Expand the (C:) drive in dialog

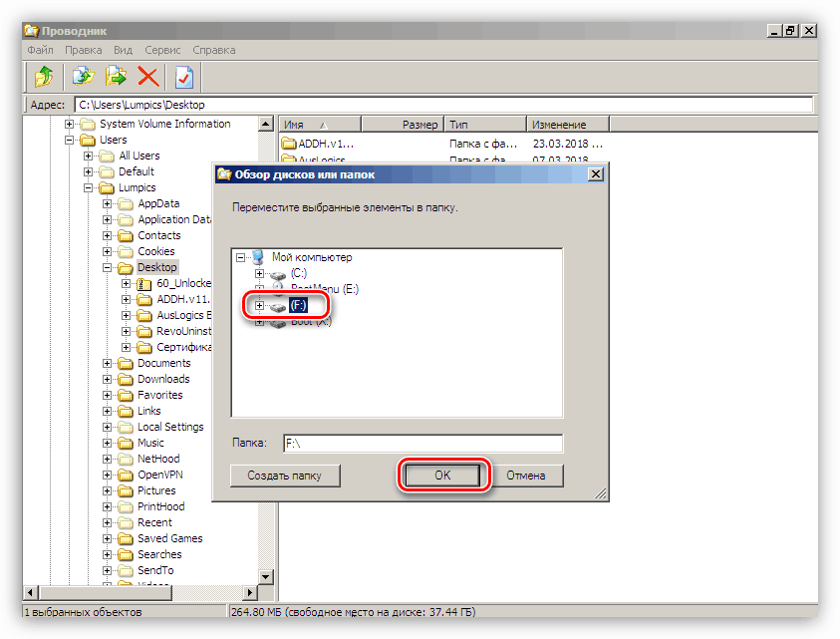pyautogui.click(x=259, y=273)
